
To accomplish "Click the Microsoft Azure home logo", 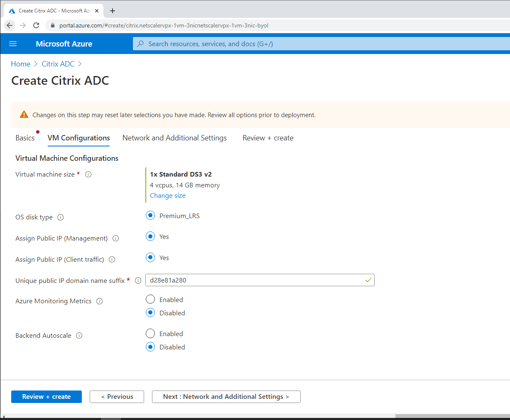I will click(x=64, y=44).
